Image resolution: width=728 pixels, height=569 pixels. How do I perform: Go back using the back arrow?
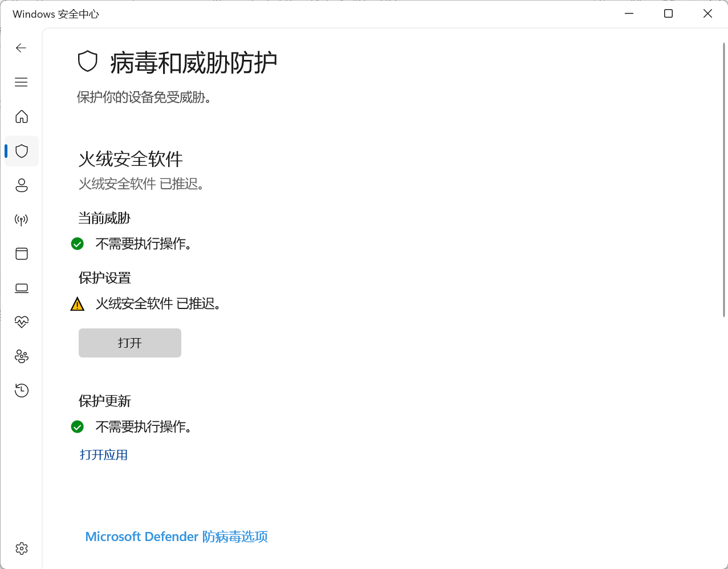21,48
